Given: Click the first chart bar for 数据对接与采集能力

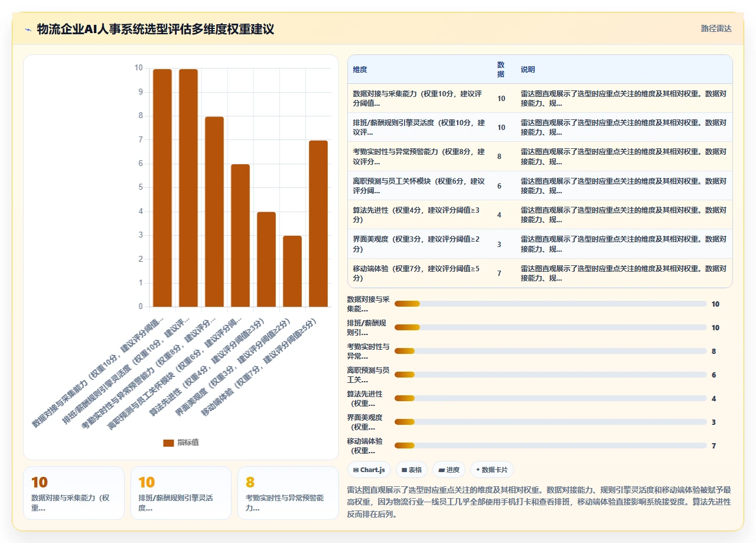Looking at the screenshot, I should coord(162,188).
